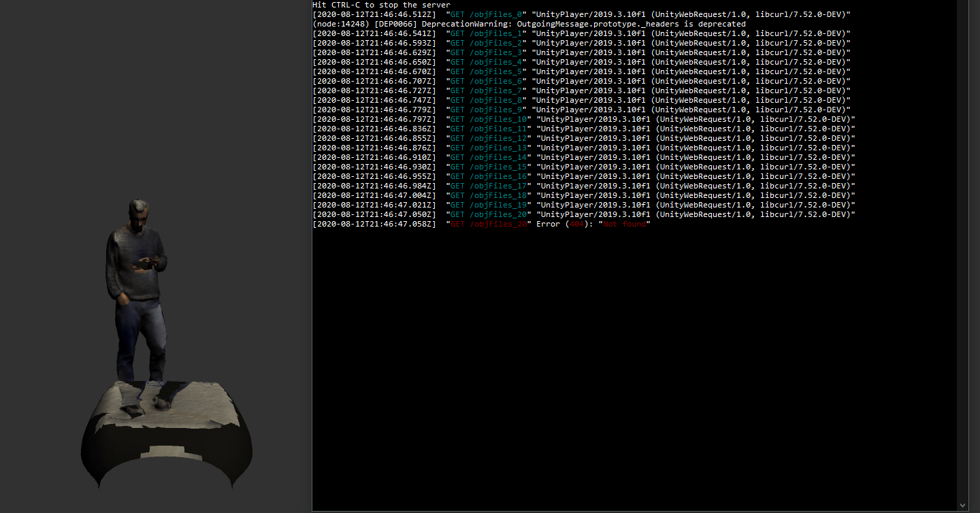Viewport: 980px width, 513px height.
Task: Click timestamp '2020-08-12T21:46:47.004Z'
Action: [374, 195]
